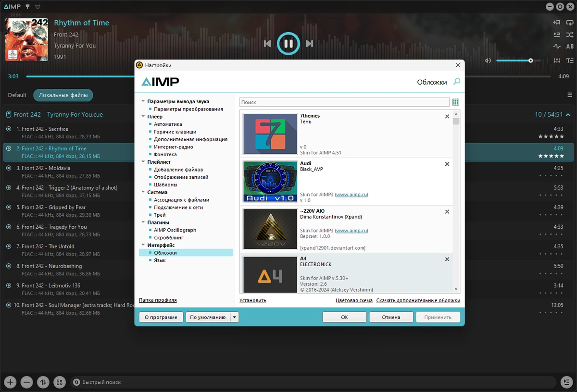Adjust the volume slider
The width and height of the screenshot is (577, 392).
pos(518,61)
